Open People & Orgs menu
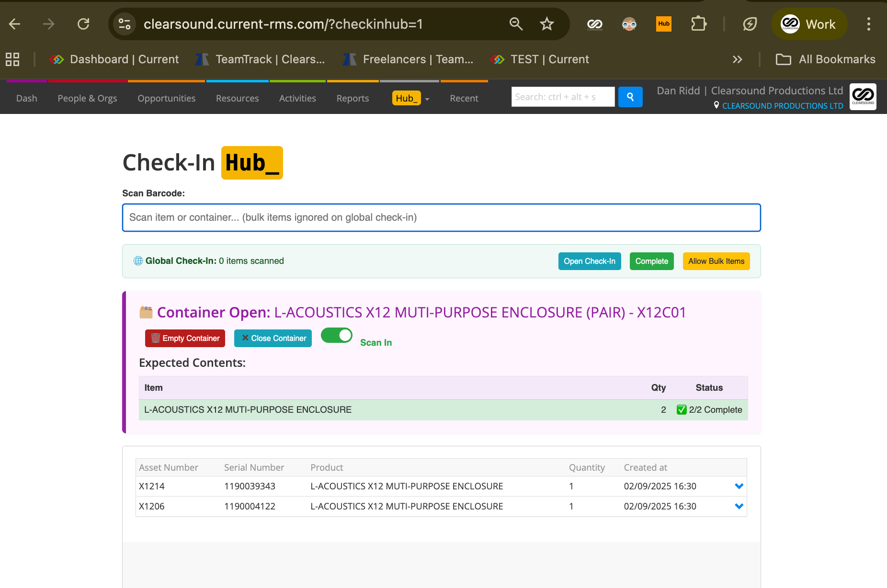887x588 pixels. click(87, 98)
